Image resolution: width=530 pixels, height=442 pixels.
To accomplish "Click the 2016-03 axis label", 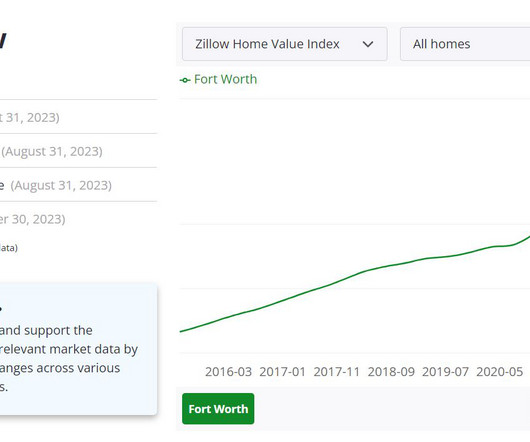I will coord(228,372).
